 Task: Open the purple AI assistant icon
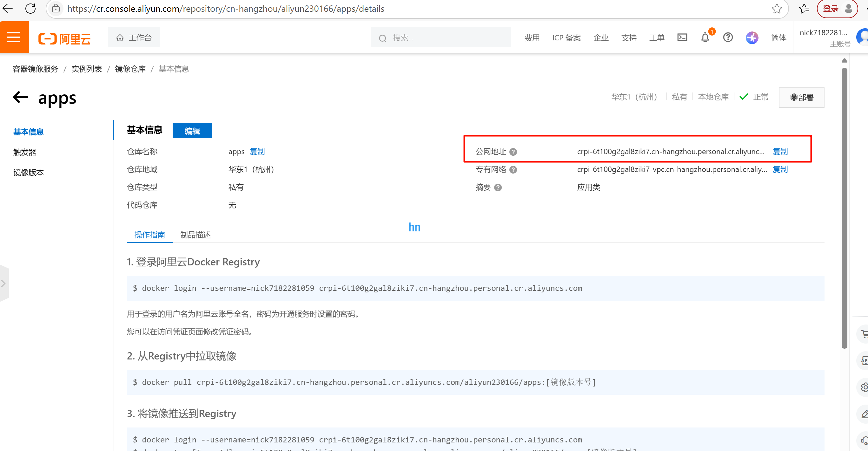(x=752, y=38)
